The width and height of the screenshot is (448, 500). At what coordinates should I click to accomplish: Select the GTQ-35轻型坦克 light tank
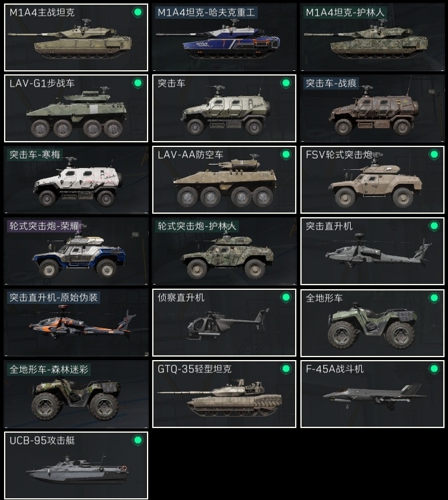tap(224, 394)
